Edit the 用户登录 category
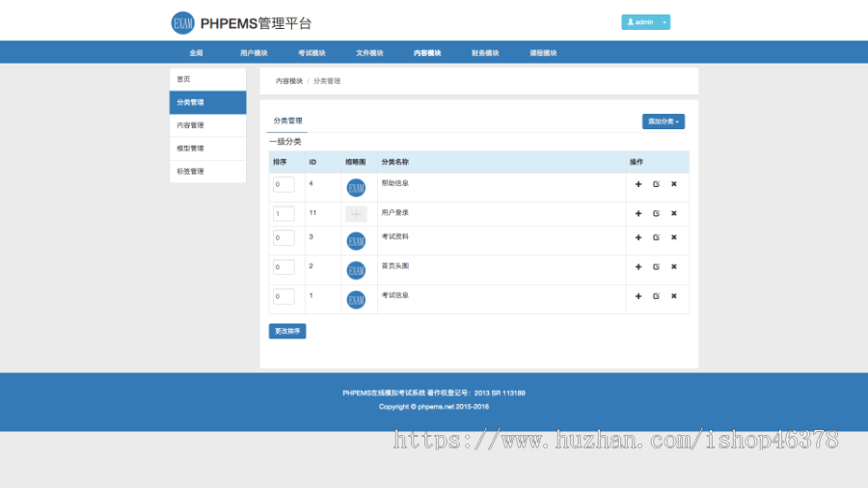868x488 pixels. click(656, 213)
